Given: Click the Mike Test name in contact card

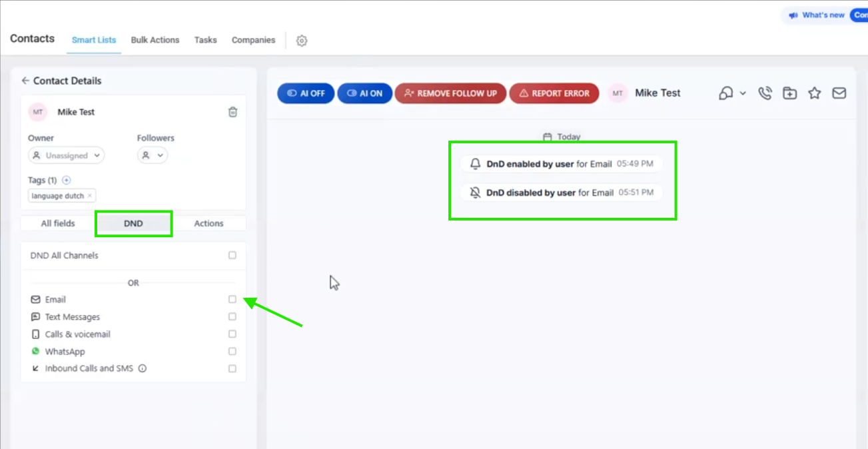Looking at the screenshot, I should 76,112.
